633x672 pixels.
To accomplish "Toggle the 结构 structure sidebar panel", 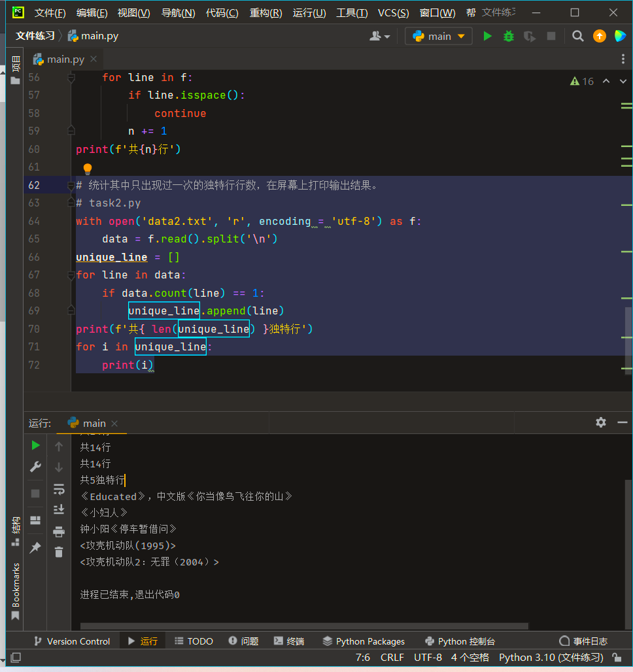I will [16, 531].
